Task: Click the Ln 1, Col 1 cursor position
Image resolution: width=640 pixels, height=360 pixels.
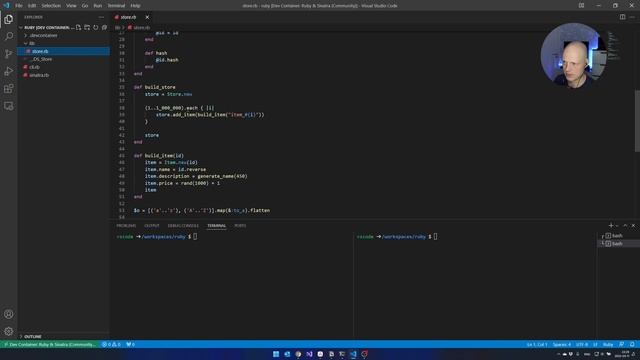Action: pos(537,344)
